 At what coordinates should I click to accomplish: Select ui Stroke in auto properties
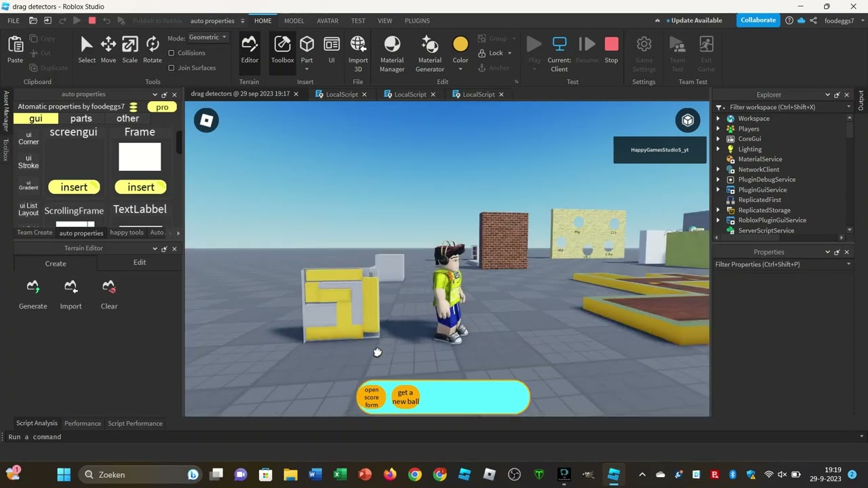point(28,162)
